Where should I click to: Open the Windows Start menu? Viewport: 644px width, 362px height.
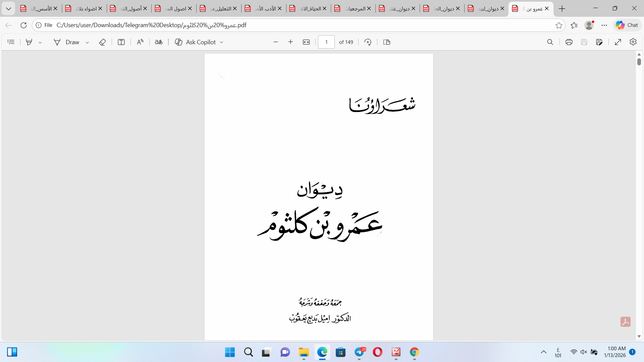pyautogui.click(x=230, y=352)
